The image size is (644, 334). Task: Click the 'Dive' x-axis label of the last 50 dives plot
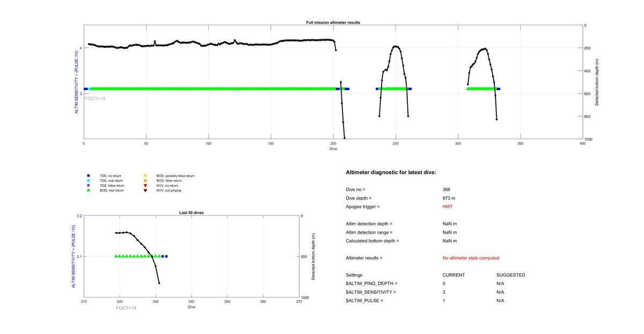point(192,307)
